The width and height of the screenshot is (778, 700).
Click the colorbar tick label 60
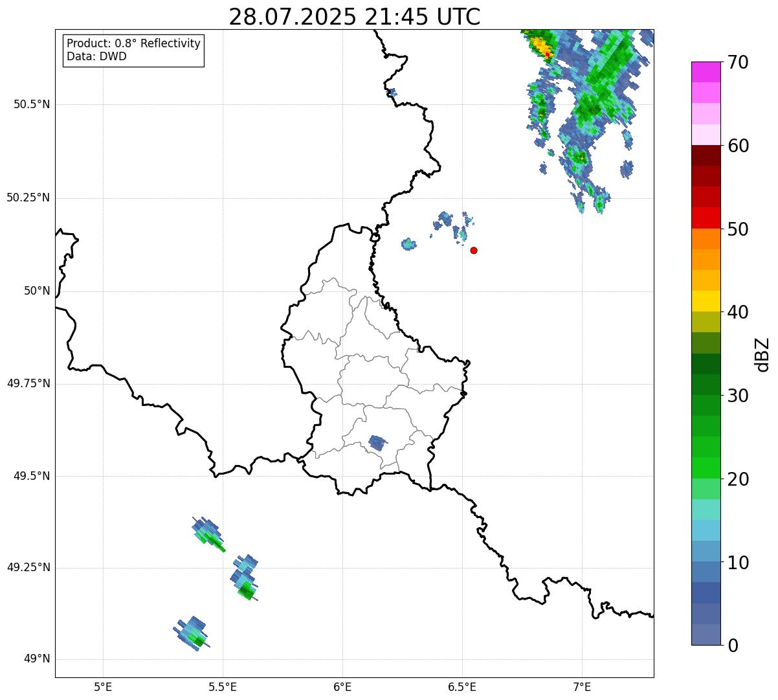[738, 146]
